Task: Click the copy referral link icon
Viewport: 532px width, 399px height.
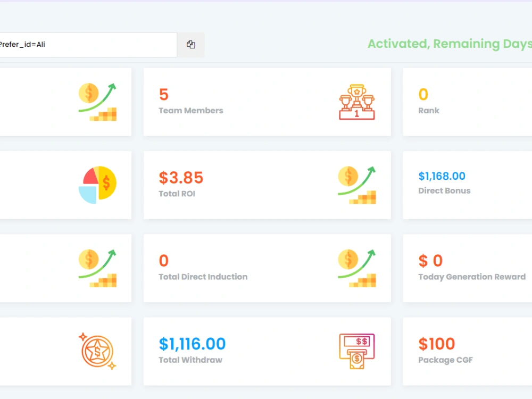Action: click(190, 45)
